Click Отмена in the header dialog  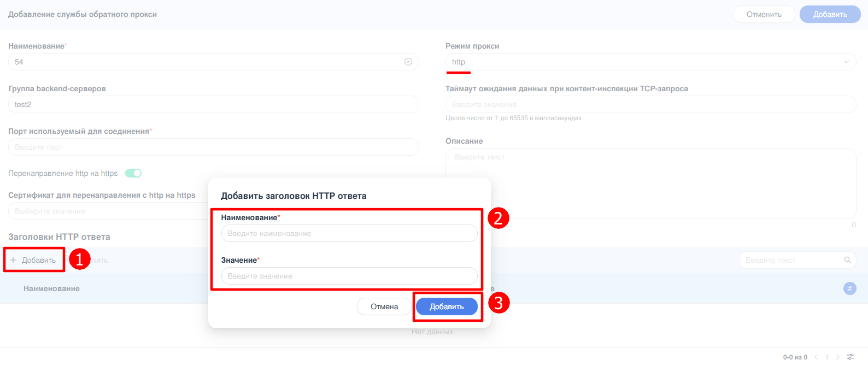[384, 306]
